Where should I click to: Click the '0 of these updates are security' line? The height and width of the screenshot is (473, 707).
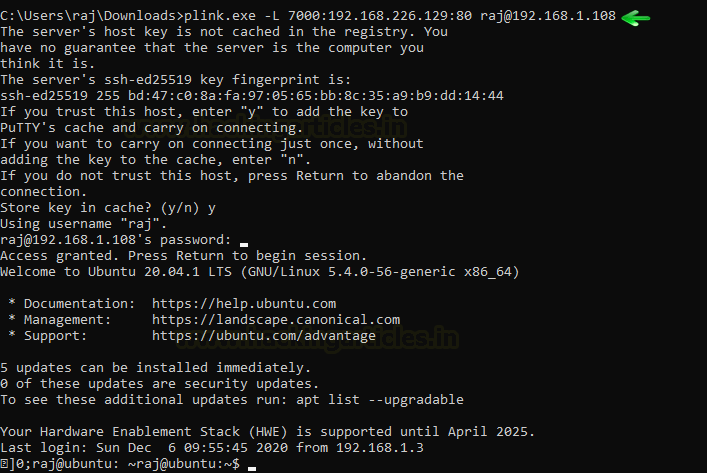(160, 384)
